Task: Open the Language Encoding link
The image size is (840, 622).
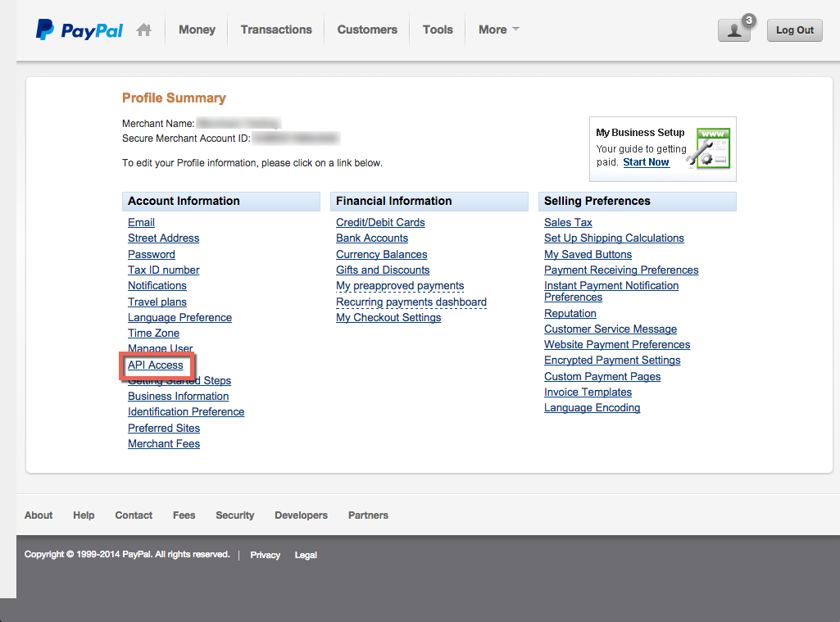Action: 592,408
